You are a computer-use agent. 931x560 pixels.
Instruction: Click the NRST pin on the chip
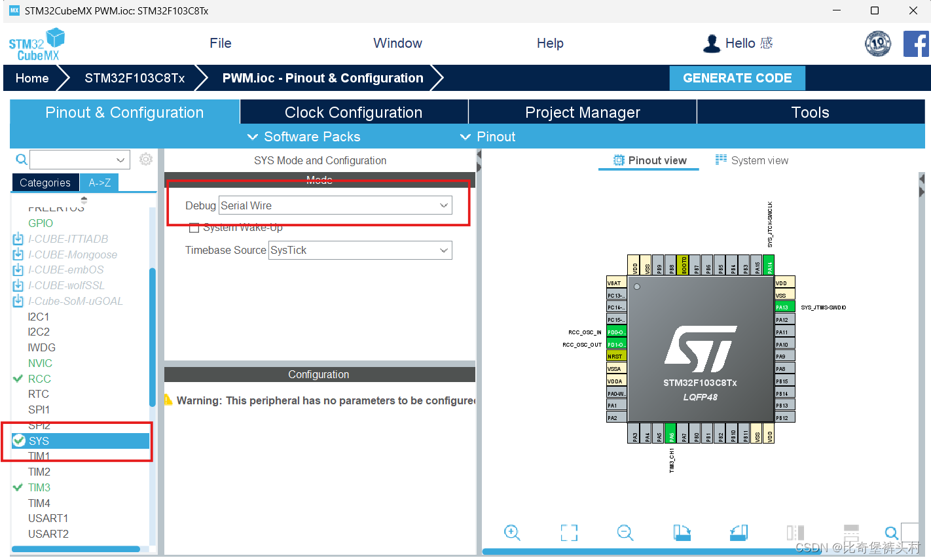[617, 356]
